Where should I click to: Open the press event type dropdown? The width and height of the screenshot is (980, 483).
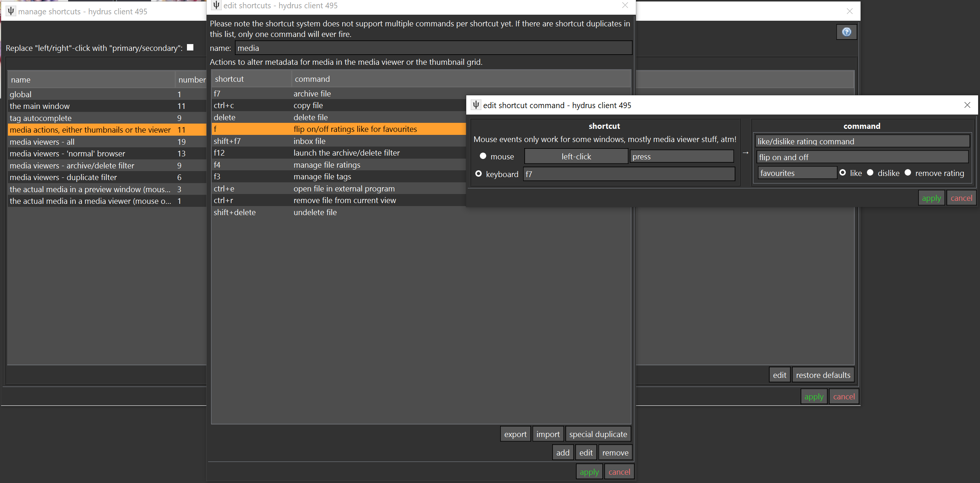click(681, 156)
